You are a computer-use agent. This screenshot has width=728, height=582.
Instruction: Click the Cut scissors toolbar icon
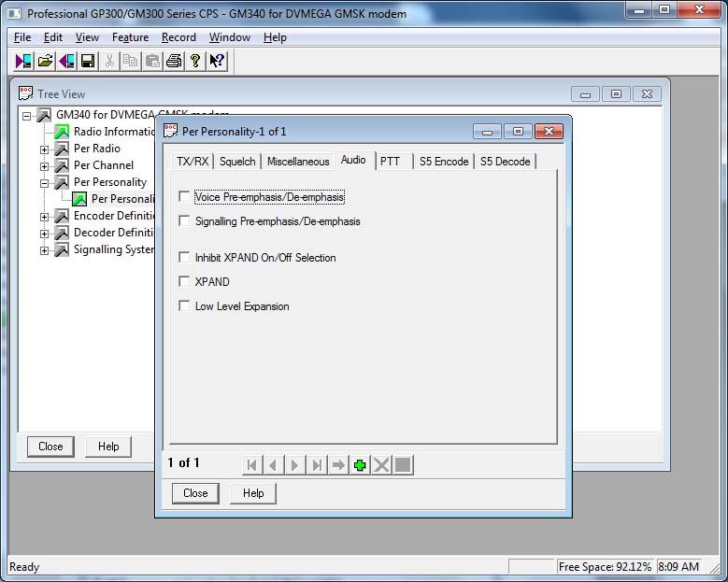110,61
